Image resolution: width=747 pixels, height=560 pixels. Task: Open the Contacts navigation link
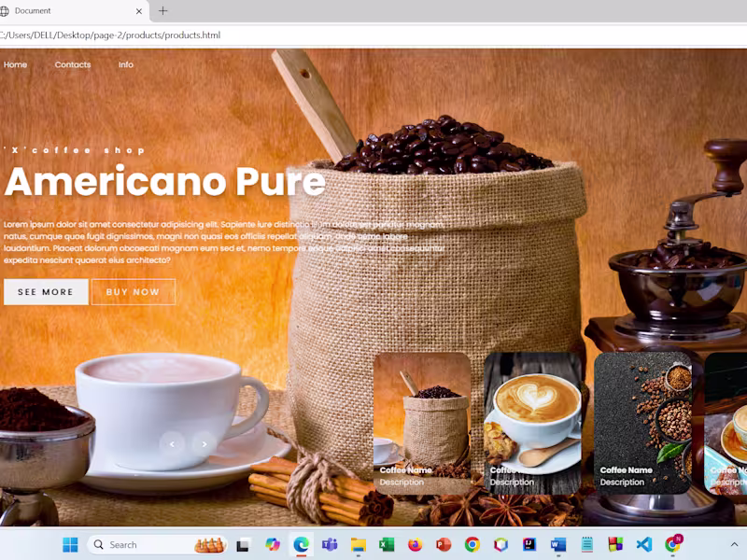coord(73,64)
